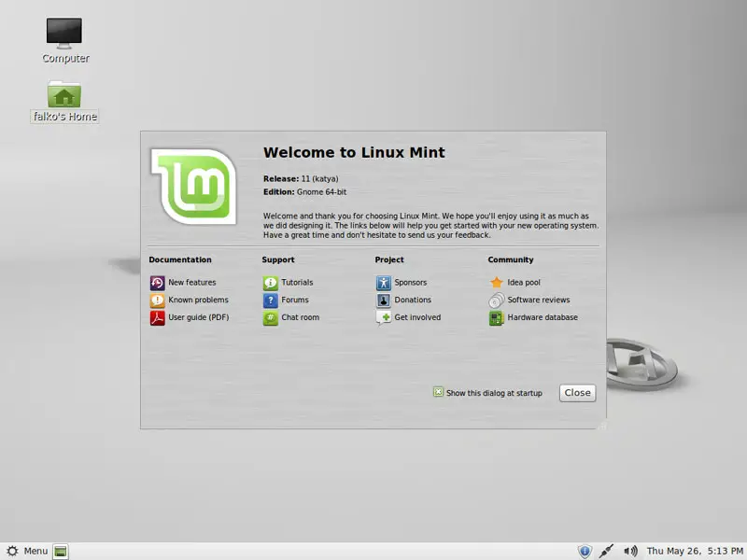
Task: Open the Sponsors link
Action: pos(411,283)
